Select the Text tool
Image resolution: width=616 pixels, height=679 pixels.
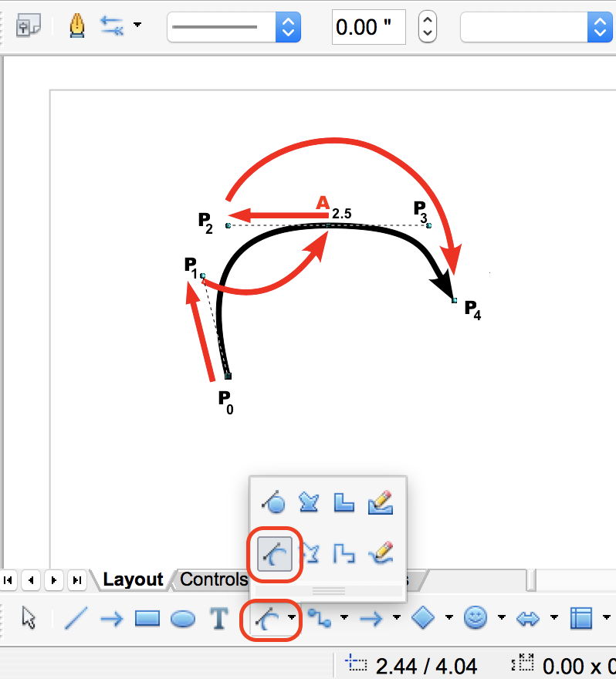(x=219, y=618)
